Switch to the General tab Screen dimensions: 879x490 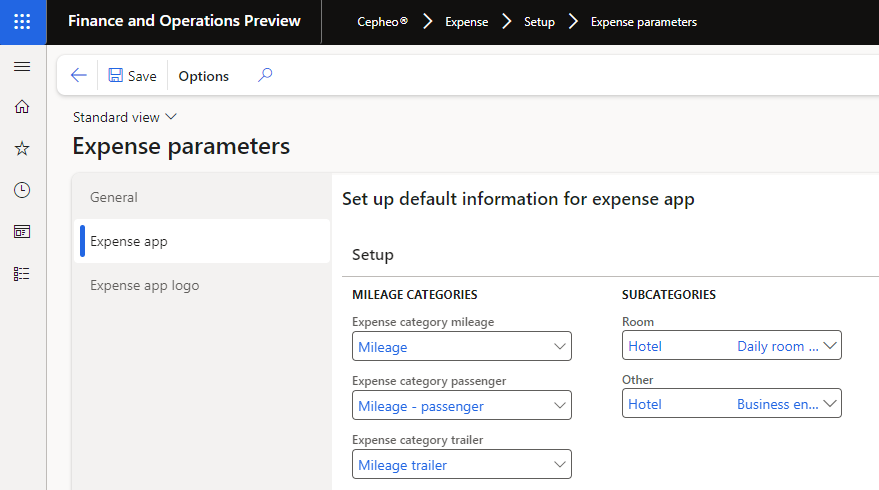(x=114, y=197)
